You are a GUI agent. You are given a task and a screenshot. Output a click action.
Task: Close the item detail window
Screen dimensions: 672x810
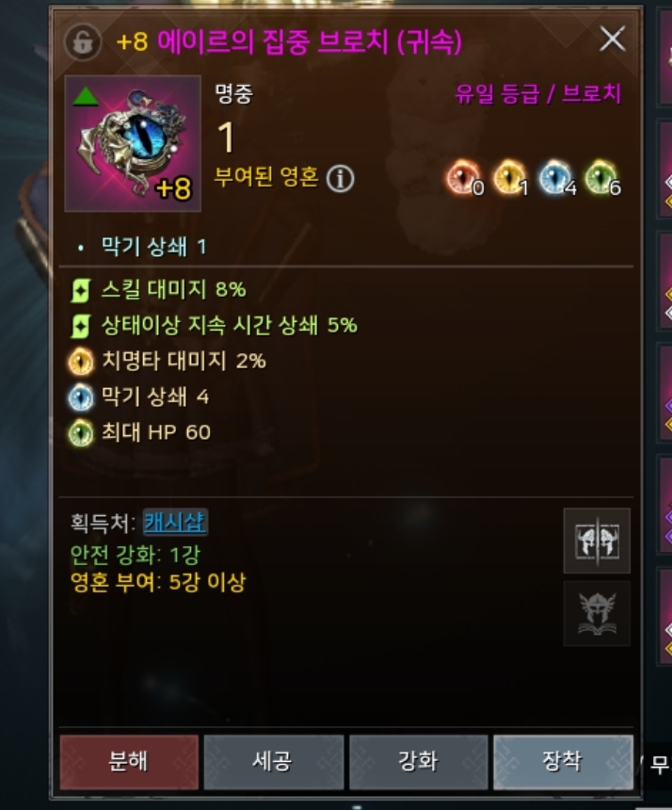[612, 39]
